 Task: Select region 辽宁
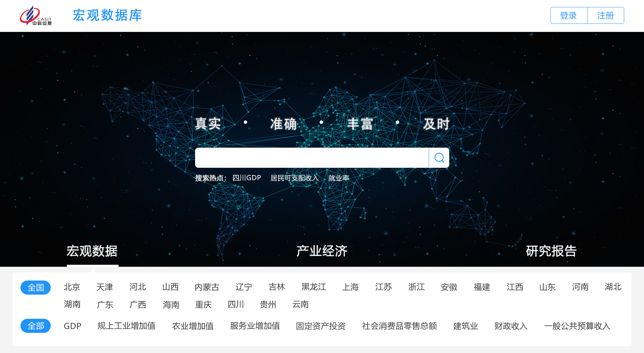244,287
